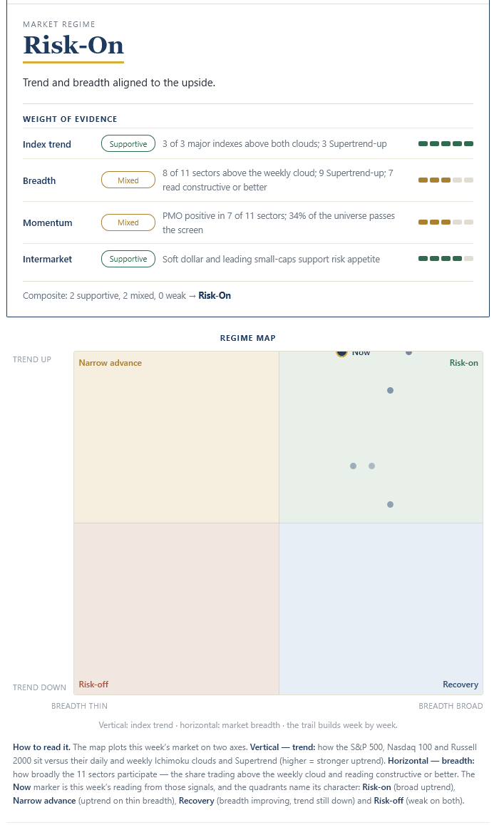Click the Momentum Mixed badge
The width and height of the screenshot is (504, 825).
tap(128, 222)
